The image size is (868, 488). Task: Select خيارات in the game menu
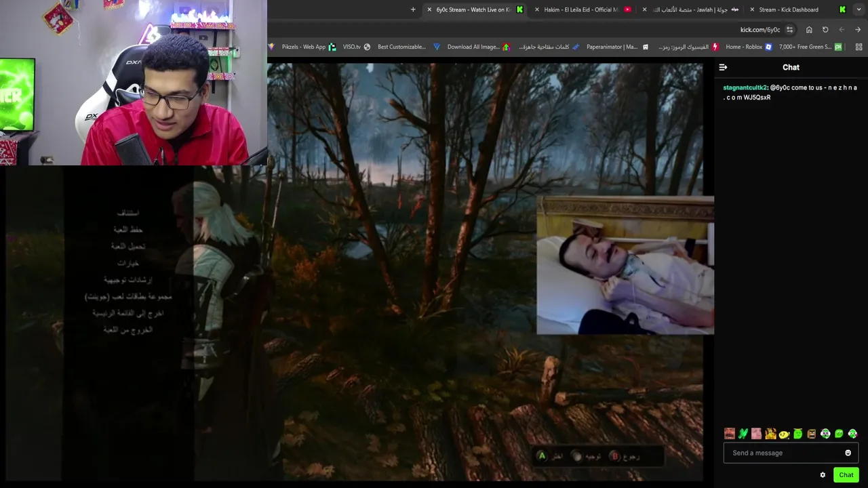[x=128, y=263]
